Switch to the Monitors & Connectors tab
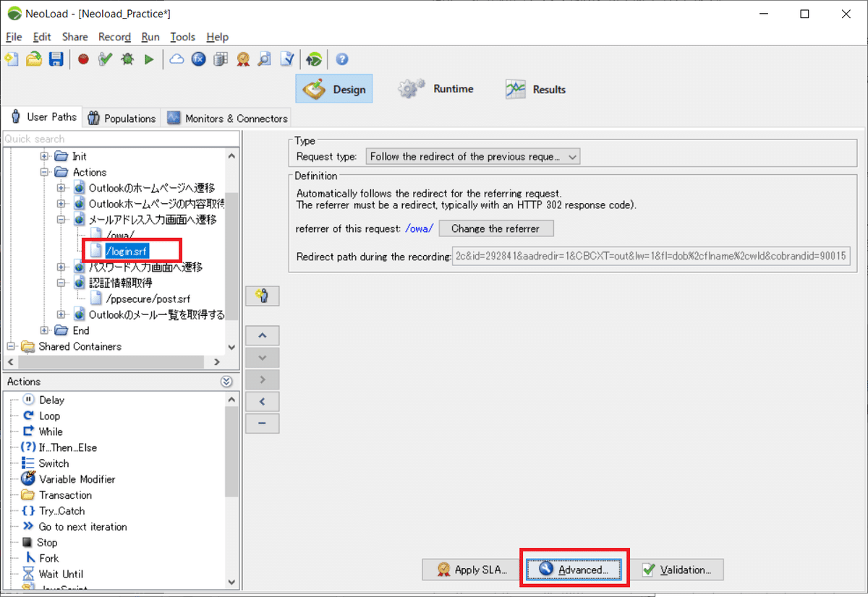Image resolution: width=868 pixels, height=597 pixels. point(227,119)
